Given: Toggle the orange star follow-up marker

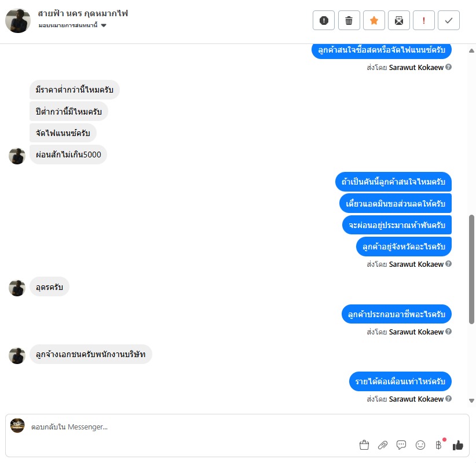Looking at the screenshot, I should point(374,20).
